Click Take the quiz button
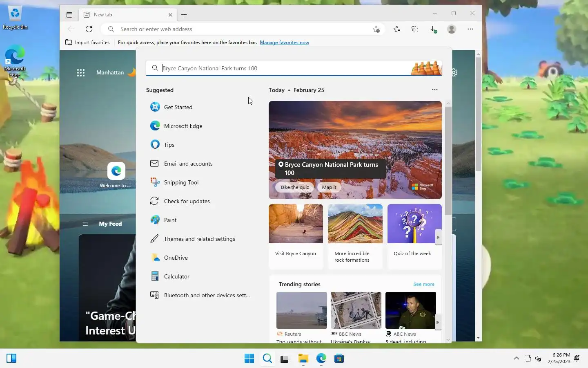Viewport: 588px width, 368px height. point(294,187)
